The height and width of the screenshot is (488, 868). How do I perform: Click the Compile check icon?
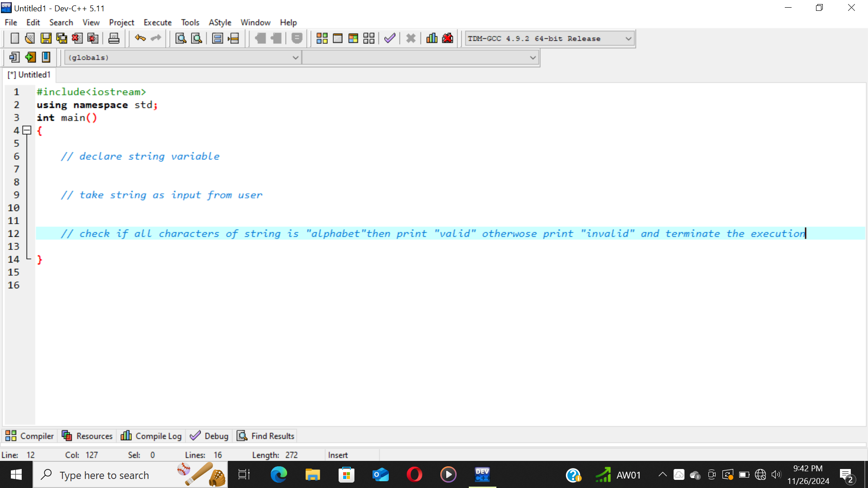pyautogui.click(x=390, y=38)
